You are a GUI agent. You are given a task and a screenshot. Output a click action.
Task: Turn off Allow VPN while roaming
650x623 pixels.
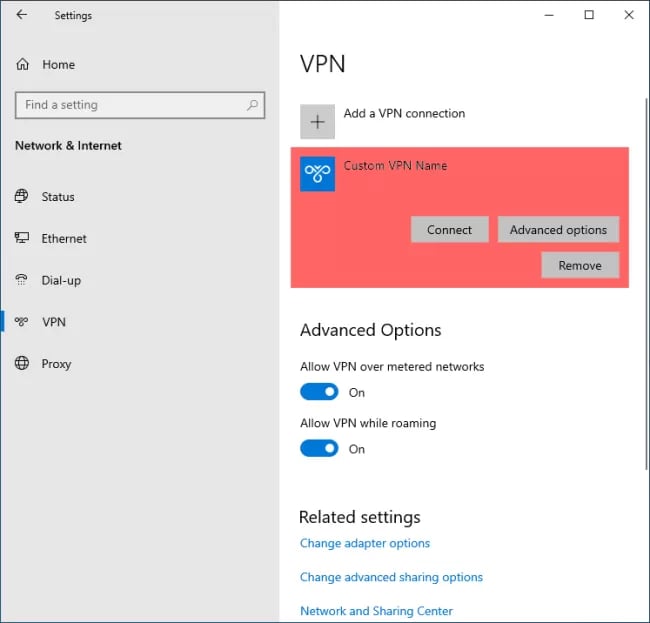click(319, 448)
